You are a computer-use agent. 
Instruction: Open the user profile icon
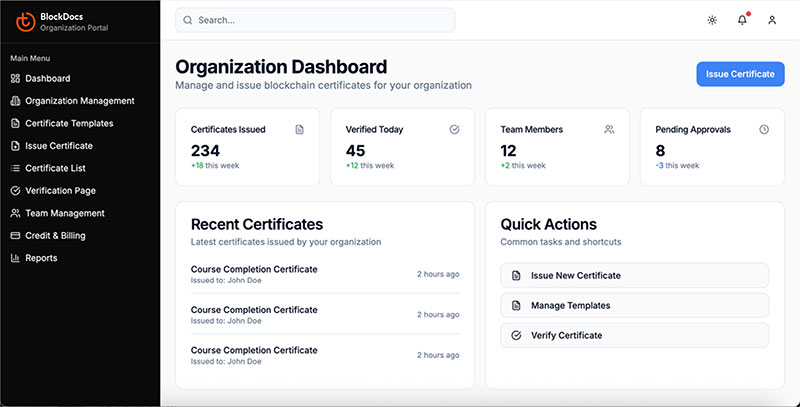pyautogui.click(x=772, y=20)
